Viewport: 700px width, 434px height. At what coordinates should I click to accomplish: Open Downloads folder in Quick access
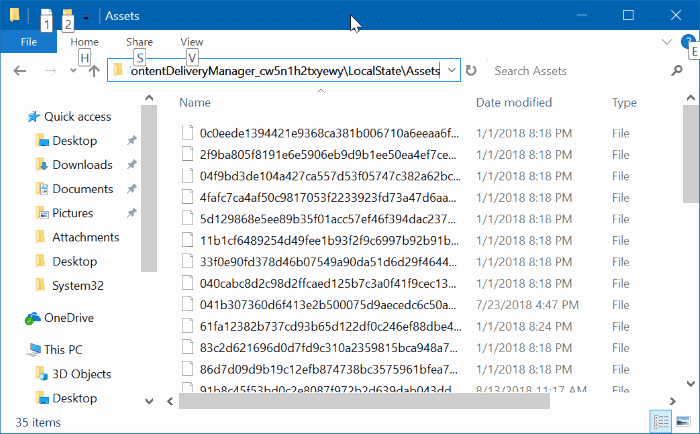(82, 165)
